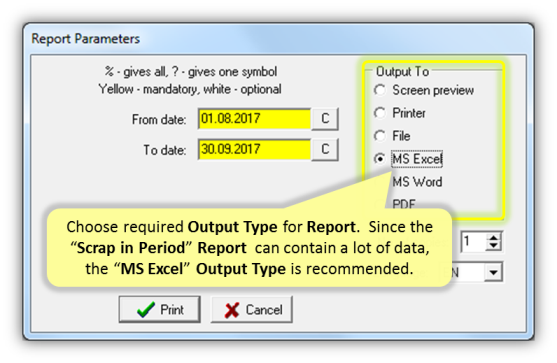Image resolution: width=557 pixels, height=363 pixels.
Task: Click the Print button
Action: pos(159,309)
